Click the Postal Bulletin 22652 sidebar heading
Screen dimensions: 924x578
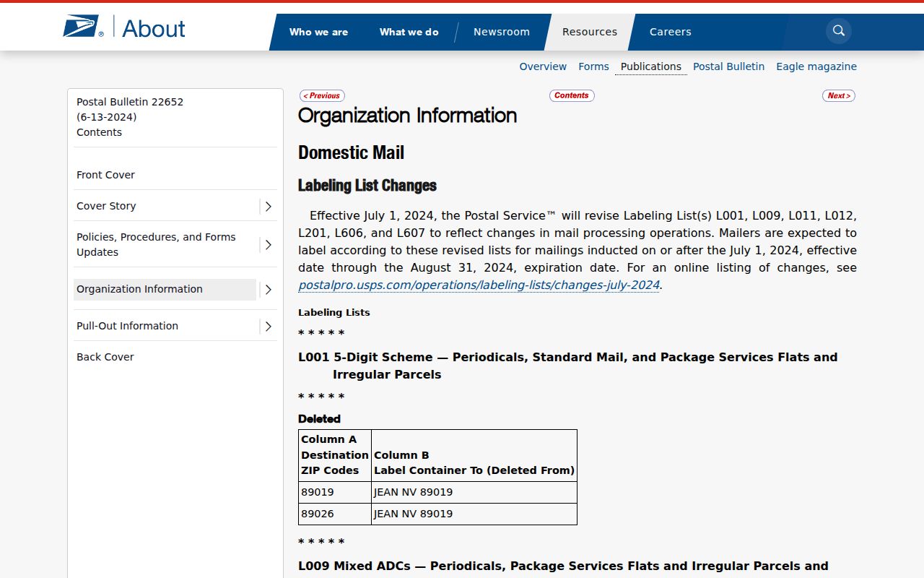click(130, 117)
